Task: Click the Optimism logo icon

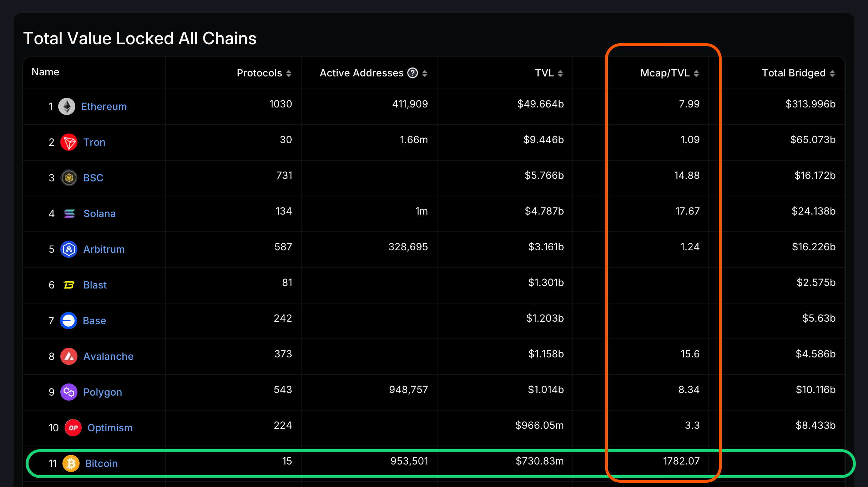Action: pos(73,428)
